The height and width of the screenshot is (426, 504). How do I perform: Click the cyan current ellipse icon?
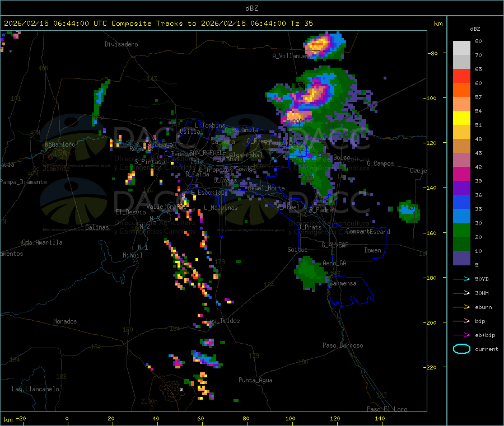click(x=461, y=349)
